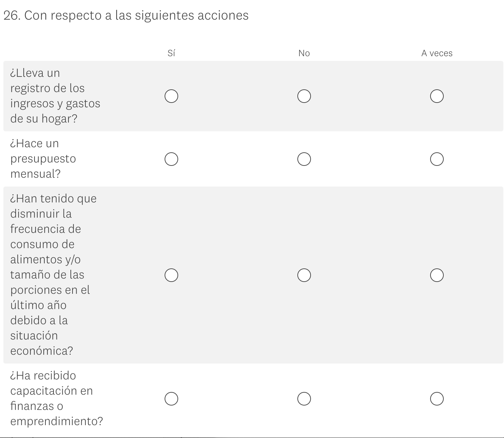Mark No for reduced food consumption question
504x438 pixels.
point(304,275)
